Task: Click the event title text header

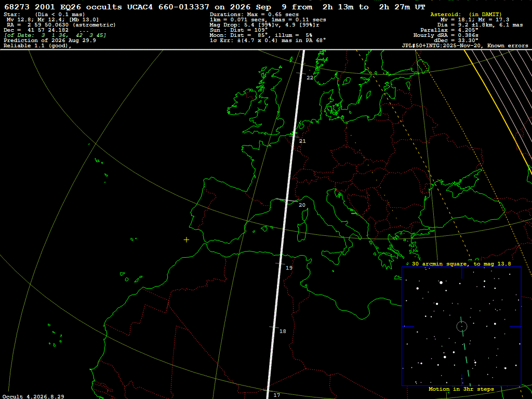Action: 215,7
